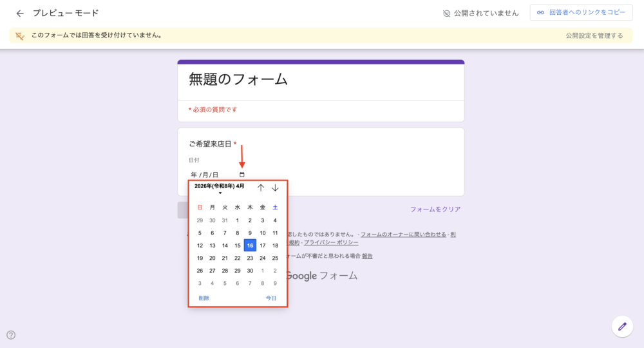Select date 13 in the calendar

[213, 246]
